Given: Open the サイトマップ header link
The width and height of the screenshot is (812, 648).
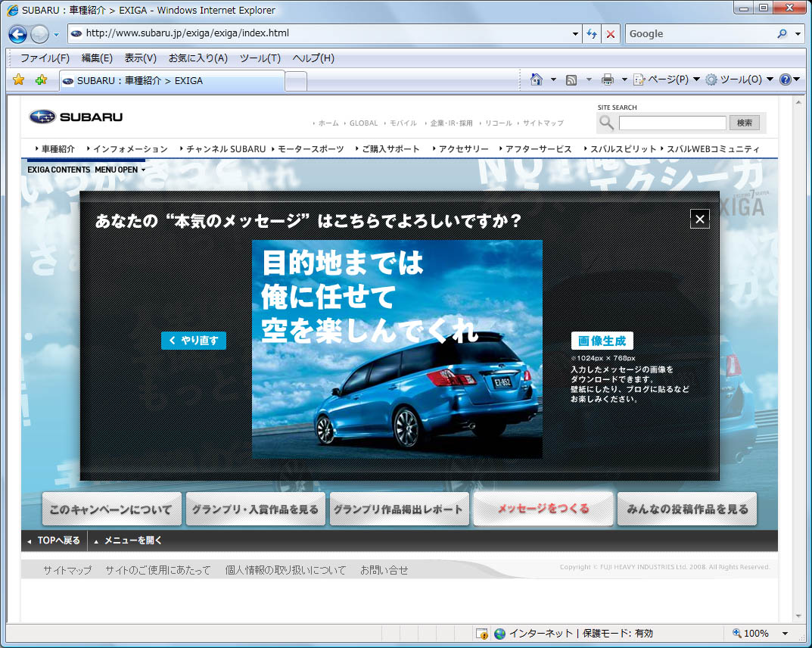Looking at the screenshot, I should [x=543, y=123].
